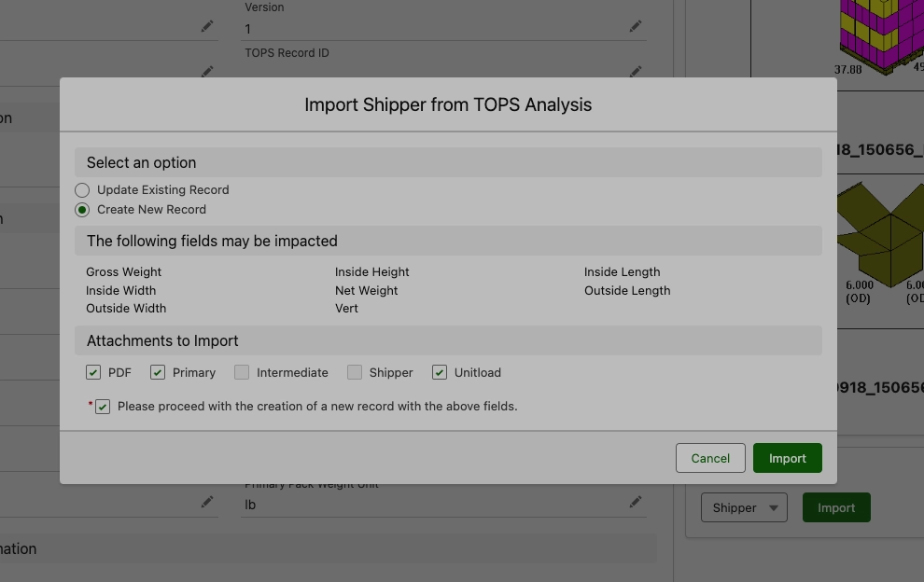Image resolution: width=924 pixels, height=582 pixels.
Task: Edit the lb weight unit field pencil
Action: [636, 502]
